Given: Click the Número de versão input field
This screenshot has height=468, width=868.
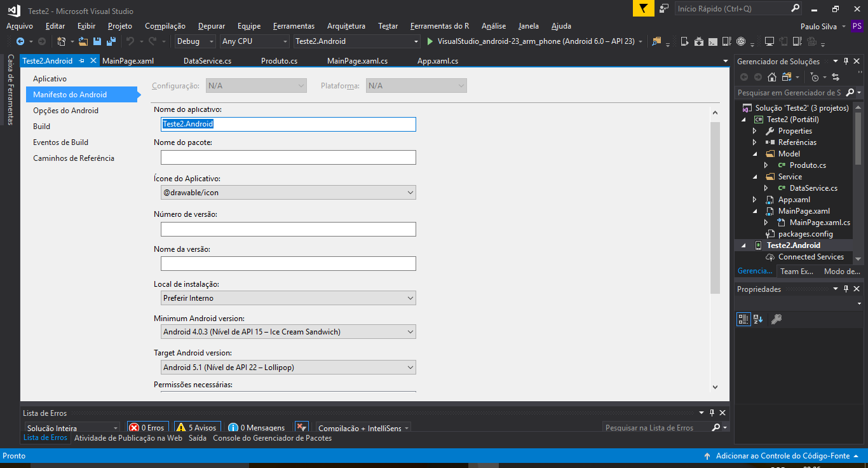Looking at the screenshot, I should [x=288, y=229].
